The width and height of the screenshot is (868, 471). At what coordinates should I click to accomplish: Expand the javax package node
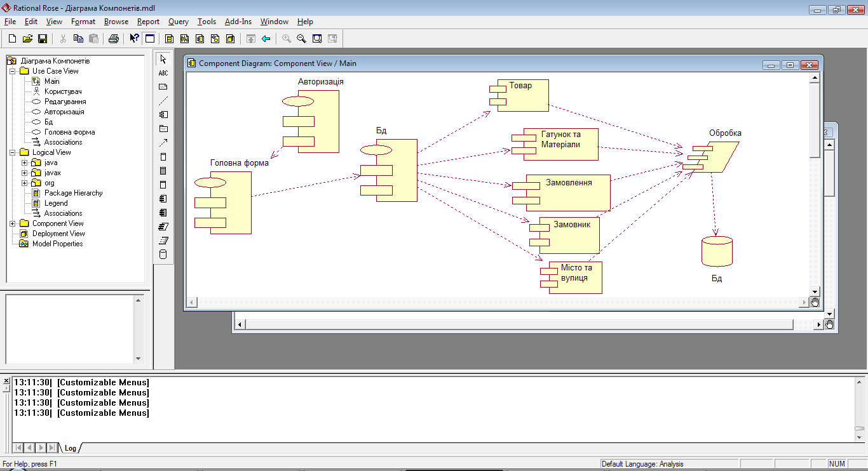[x=25, y=173]
